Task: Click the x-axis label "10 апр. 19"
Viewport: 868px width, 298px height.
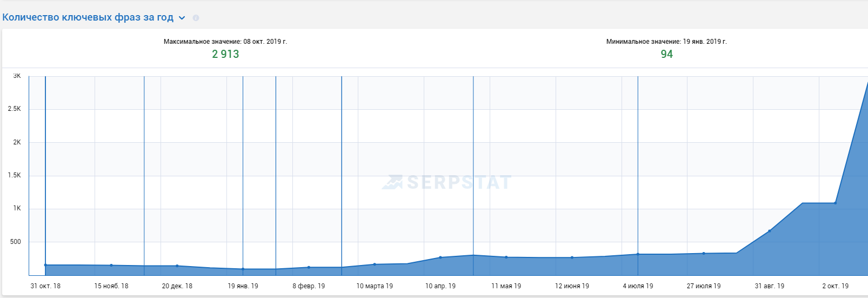Action: pyautogui.click(x=440, y=286)
